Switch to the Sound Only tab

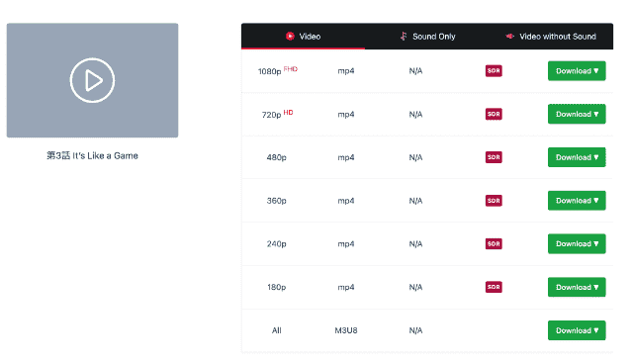(x=427, y=37)
